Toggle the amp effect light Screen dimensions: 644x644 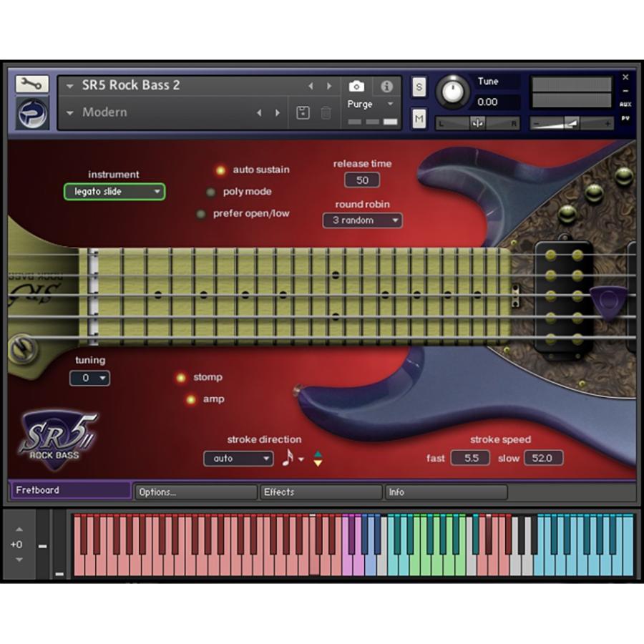tap(190, 399)
